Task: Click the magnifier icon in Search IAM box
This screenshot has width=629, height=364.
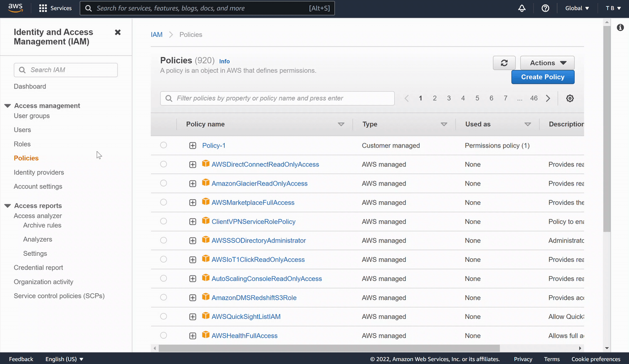Action: 22,70
